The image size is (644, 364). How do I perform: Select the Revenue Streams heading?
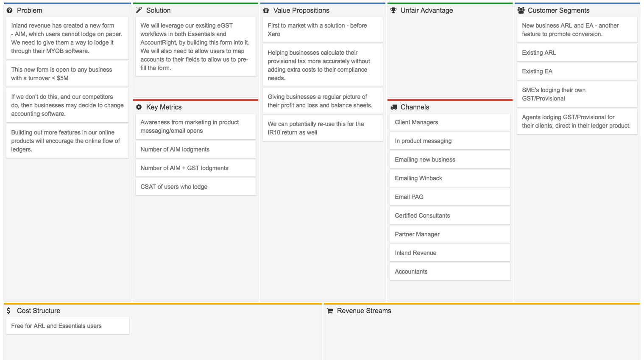pyautogui.click(x=364, y=311)
